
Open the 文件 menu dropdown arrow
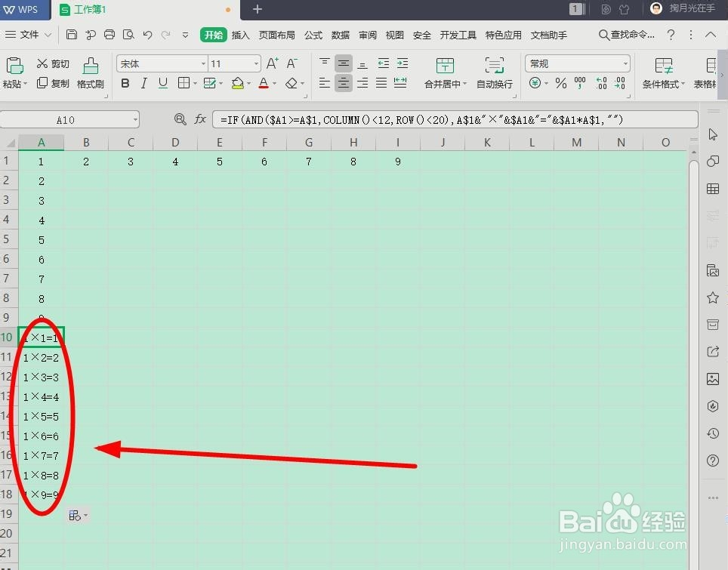point(48,35)
